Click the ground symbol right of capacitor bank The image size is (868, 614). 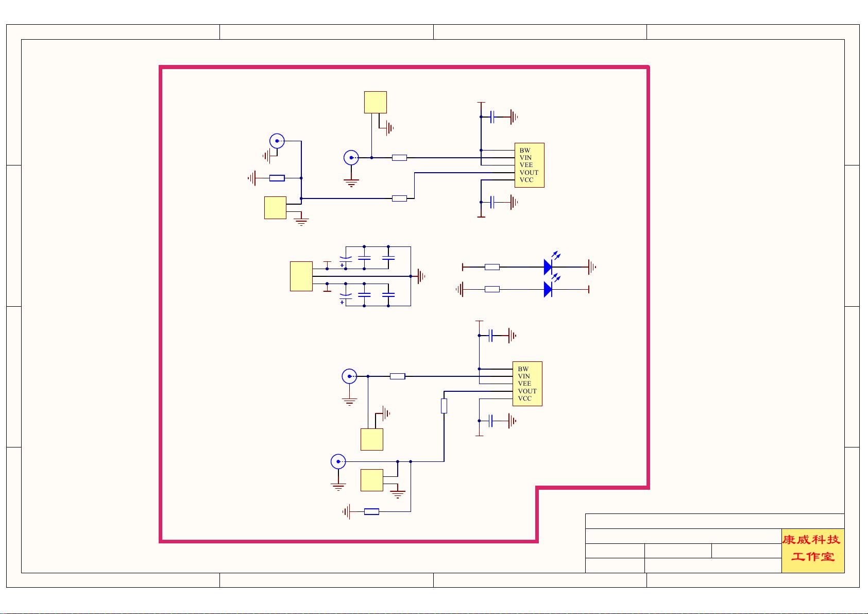(x=421, y=276)
